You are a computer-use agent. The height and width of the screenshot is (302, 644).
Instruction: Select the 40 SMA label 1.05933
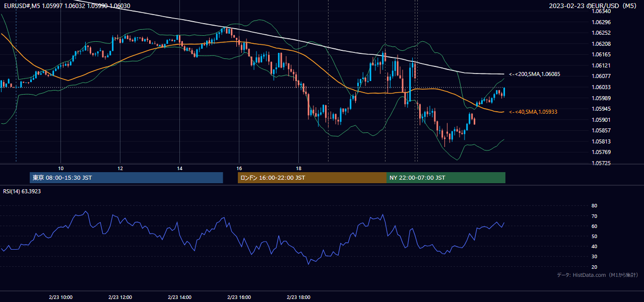533,112
